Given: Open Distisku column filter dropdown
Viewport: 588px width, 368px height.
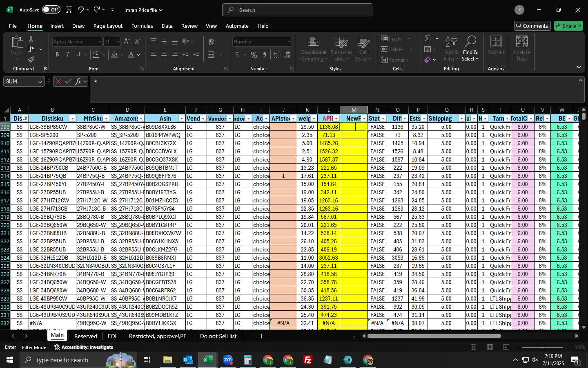Looking at the screenshot, I should 72,119.
